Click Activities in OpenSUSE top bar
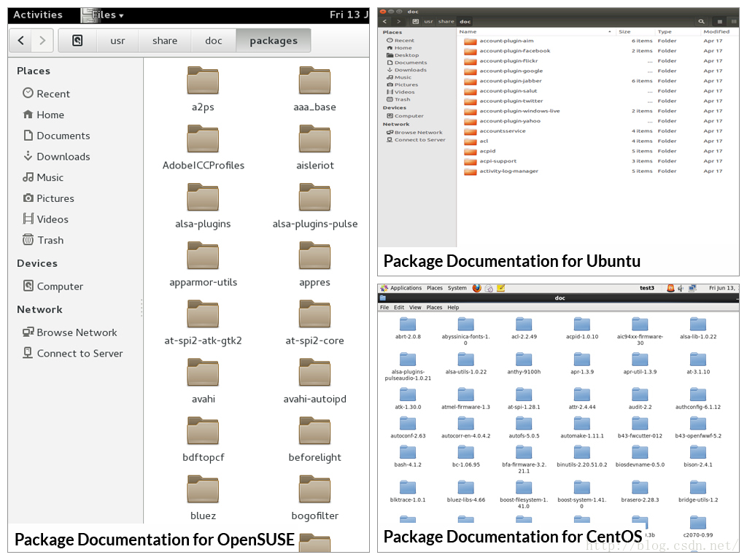Image resolution: width=747 pixels, height=560 pixels. click(38, 15)
